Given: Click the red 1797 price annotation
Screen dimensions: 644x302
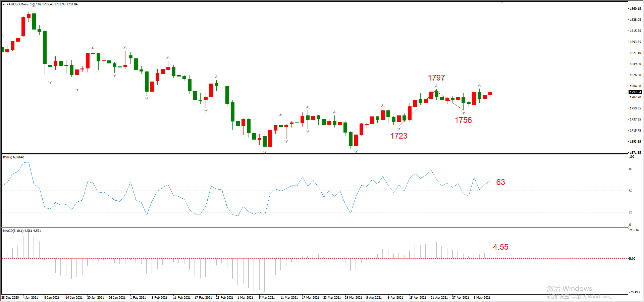Looking at the screenshot, I should (436, 78).
